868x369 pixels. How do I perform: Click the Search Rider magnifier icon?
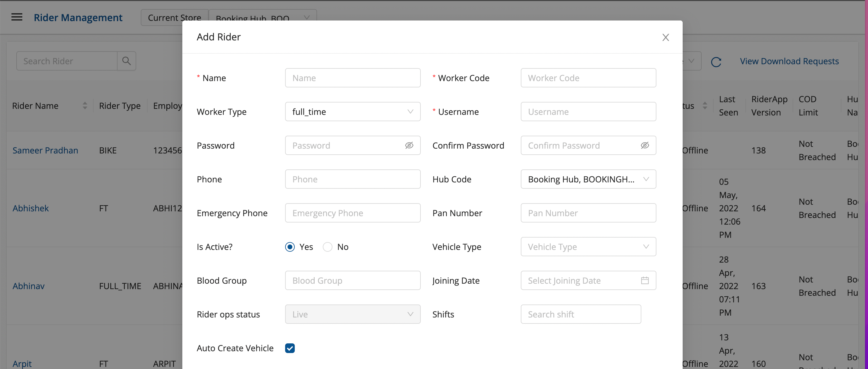[x=126, y=61]
